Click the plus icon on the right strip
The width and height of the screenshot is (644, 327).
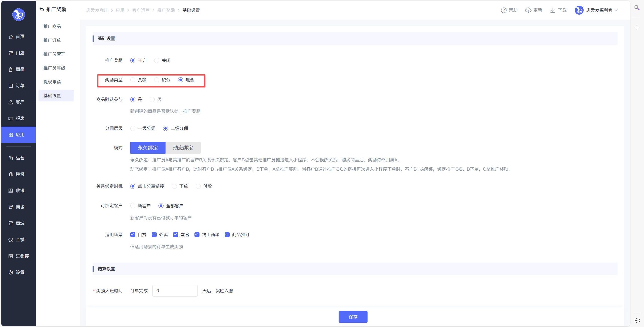pos(637,28)
